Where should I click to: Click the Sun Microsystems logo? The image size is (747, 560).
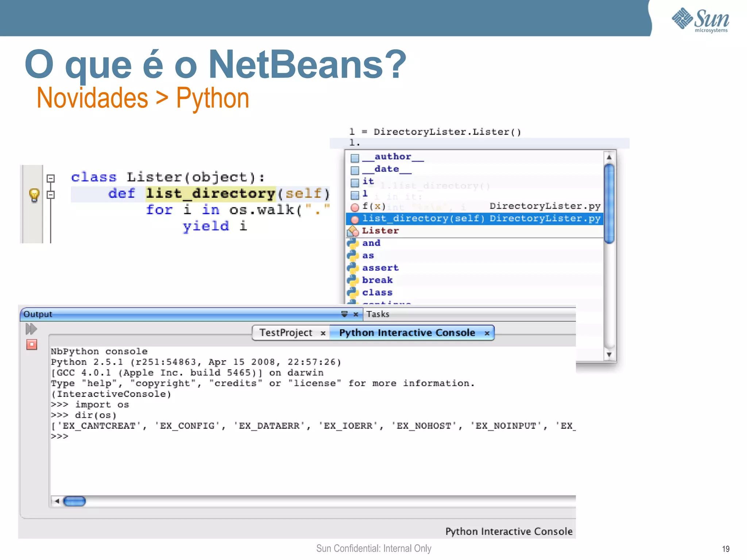click(x=701, y=20)
